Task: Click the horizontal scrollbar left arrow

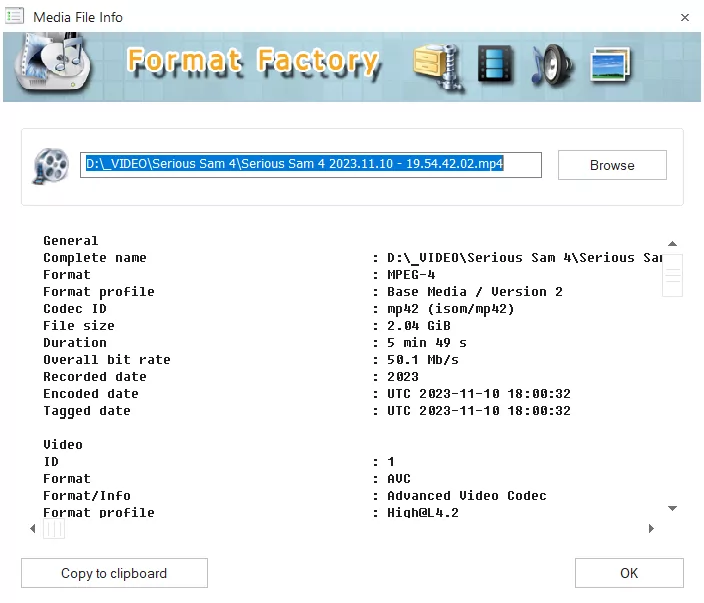Action: coord(33,528)
